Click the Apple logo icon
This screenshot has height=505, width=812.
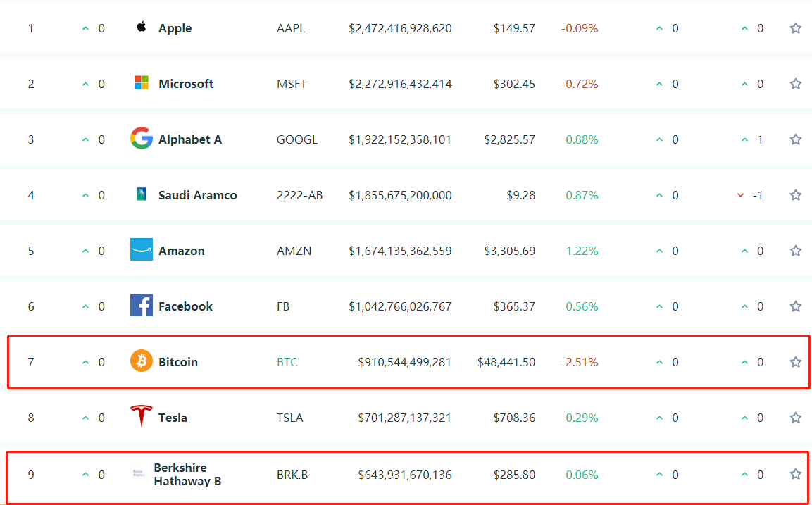tap(142, 27)
